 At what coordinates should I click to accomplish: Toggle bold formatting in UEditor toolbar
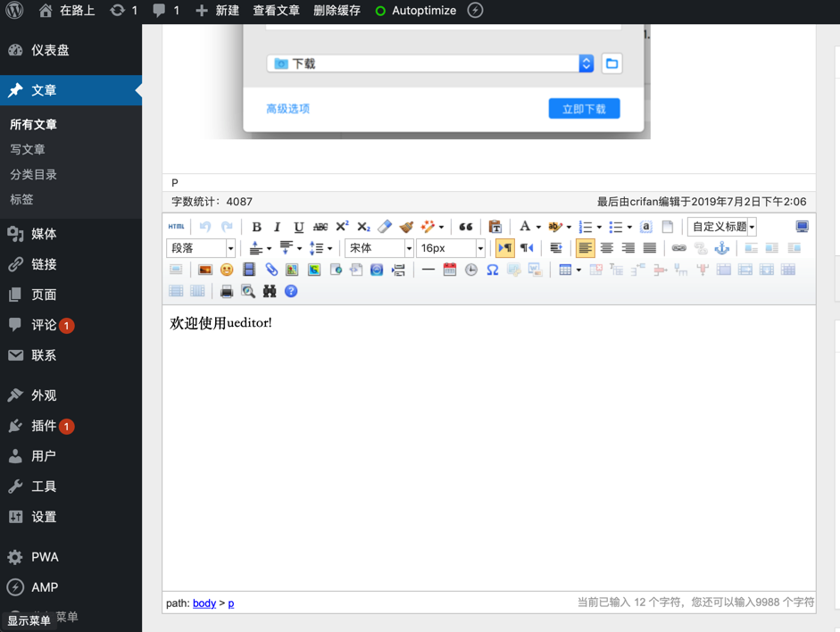(x=256, y=227)
